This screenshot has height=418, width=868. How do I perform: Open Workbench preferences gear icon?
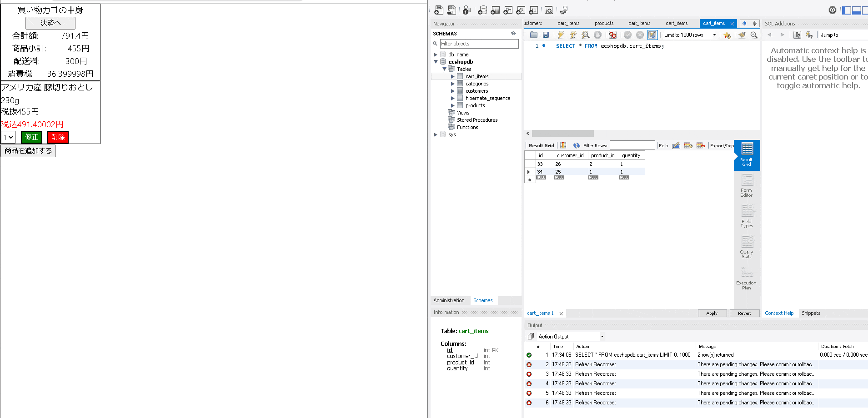point(833,10)
